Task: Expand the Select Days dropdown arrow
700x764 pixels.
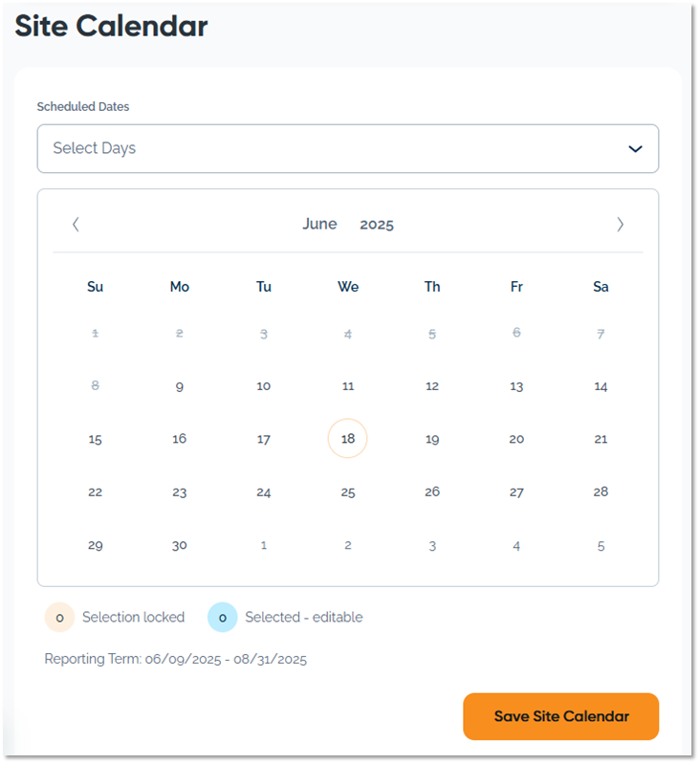Action: point(635,149)
